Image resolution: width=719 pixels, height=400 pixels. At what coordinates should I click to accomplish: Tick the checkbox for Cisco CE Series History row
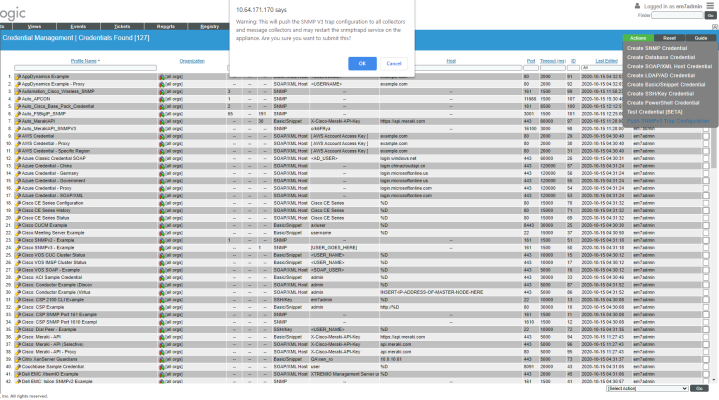pyautogui.click(x=706, y=211)
